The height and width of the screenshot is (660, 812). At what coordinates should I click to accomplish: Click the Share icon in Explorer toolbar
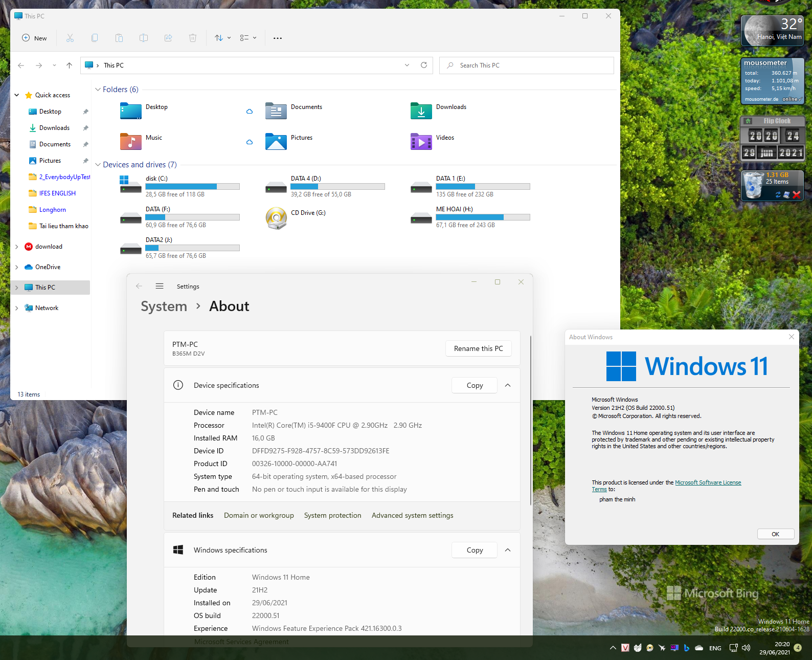168,38
